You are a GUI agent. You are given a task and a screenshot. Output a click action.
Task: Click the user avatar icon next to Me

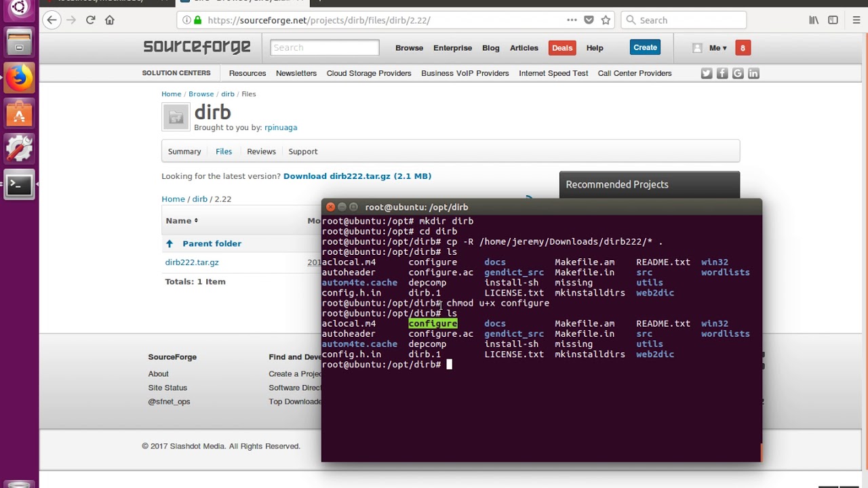coord(697,48)
